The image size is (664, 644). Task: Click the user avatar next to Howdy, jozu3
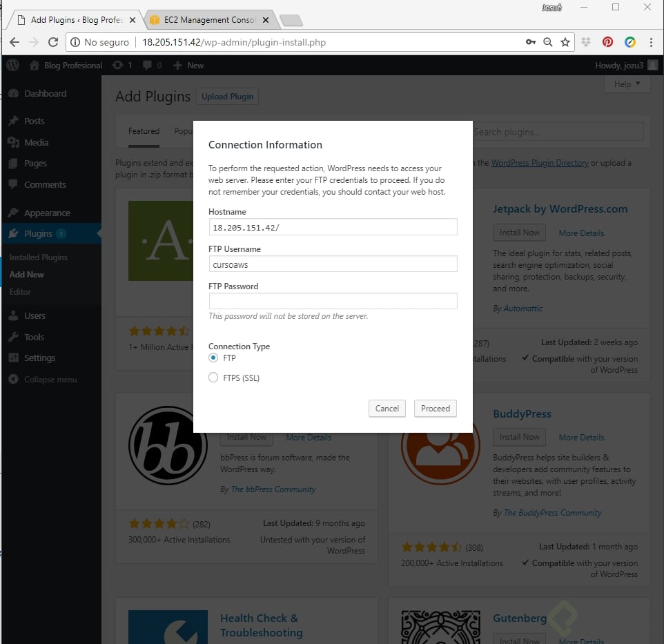[x=653, y=65]
